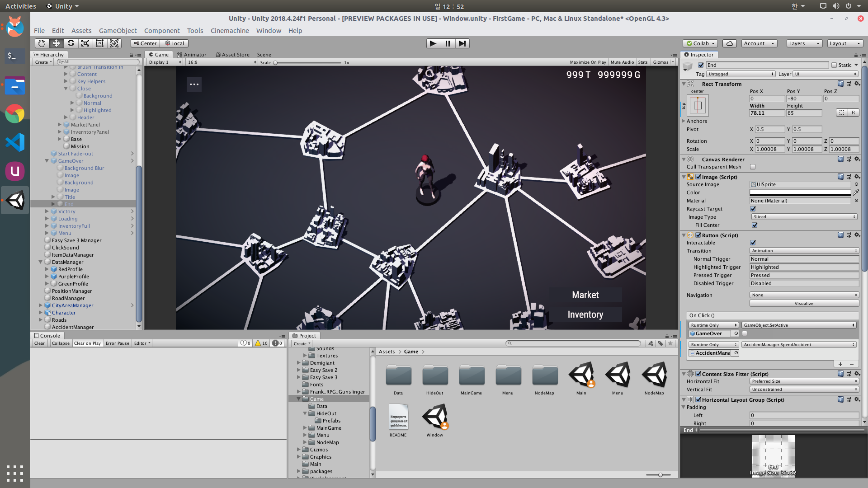Collapse the DataManager tree node

(41, 262)
